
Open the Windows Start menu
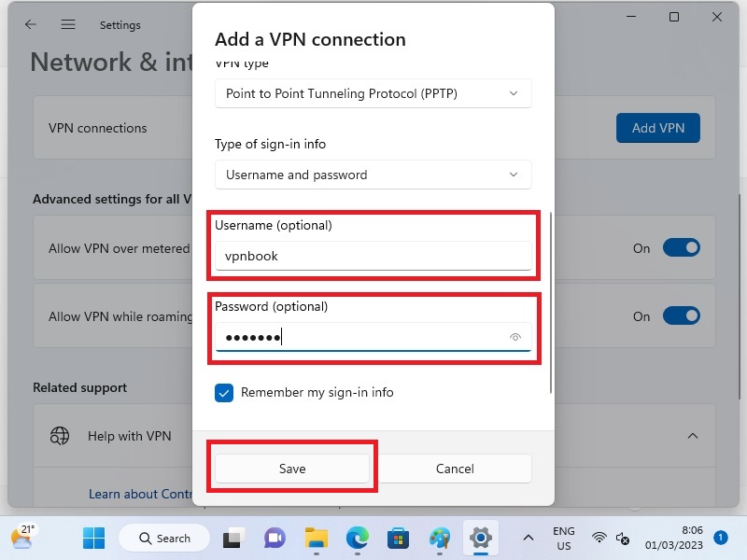coord(93,538)
